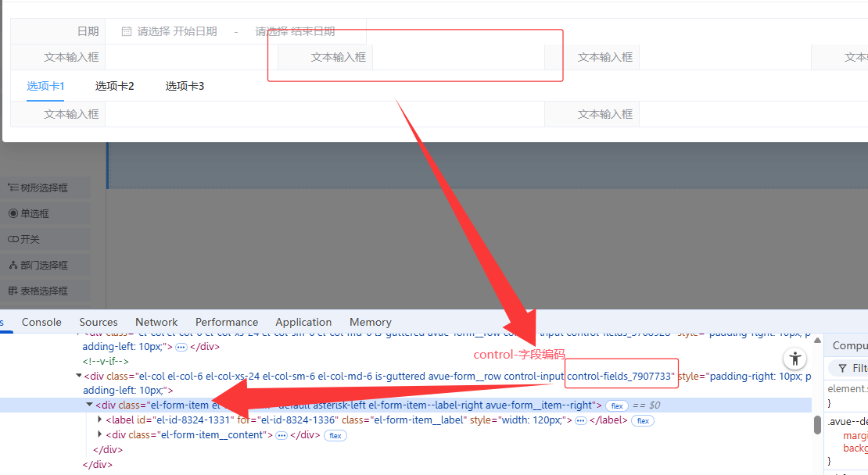
Task: Click the 结束日期 end date input
Action: coord(295,31)
